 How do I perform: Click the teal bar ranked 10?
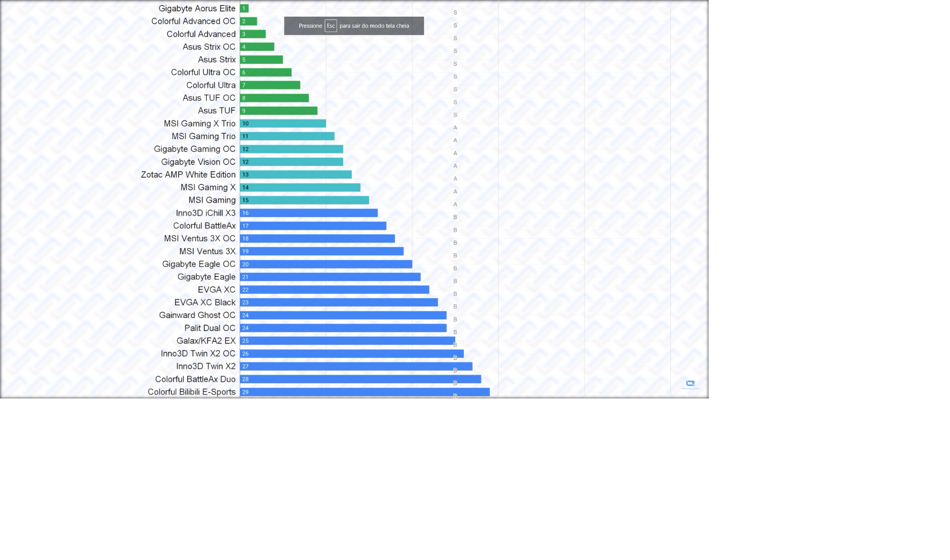pos(283,124)
